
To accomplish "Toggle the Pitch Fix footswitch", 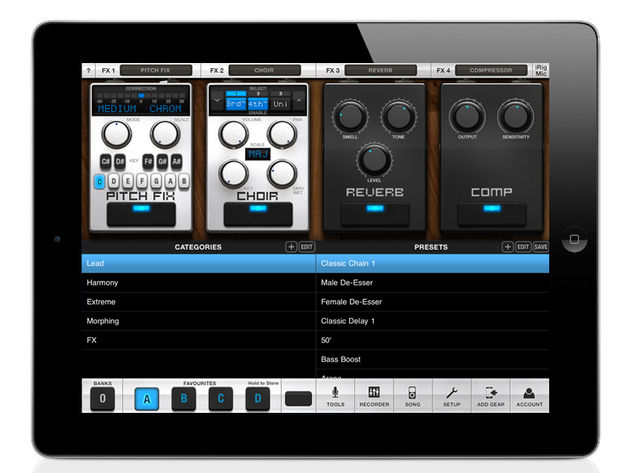I will tap(141, 214).
